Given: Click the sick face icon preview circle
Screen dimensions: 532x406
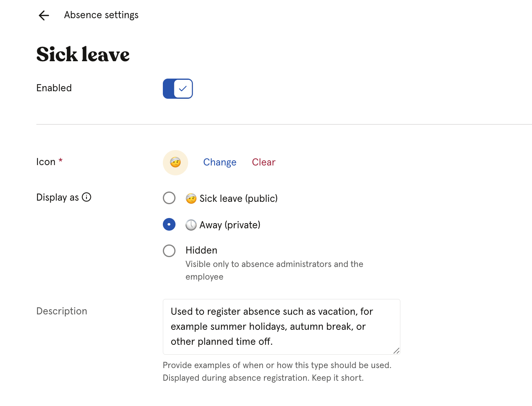Looking at the screenshot, I should (175, 162).
